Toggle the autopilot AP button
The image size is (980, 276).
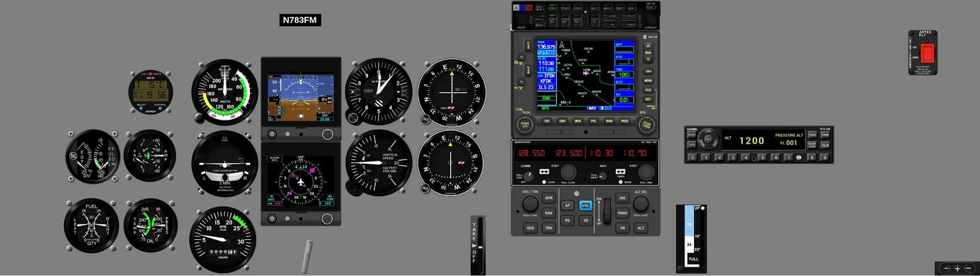567,206
